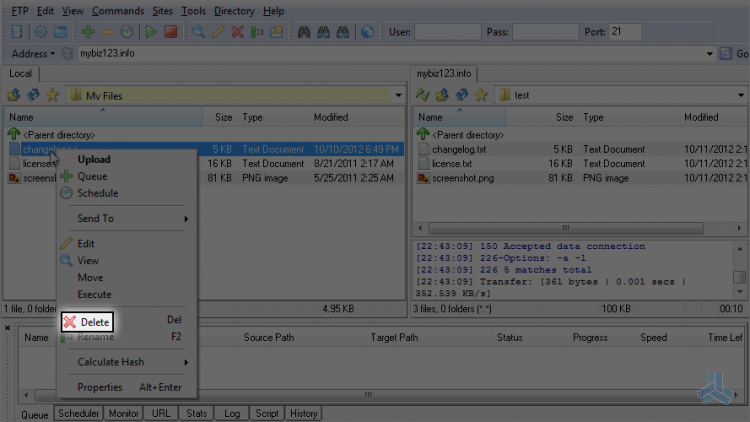This screenshot has width=750, height=422.
Task: Open the Log tab at bottom
Action: tap(232, 413)
